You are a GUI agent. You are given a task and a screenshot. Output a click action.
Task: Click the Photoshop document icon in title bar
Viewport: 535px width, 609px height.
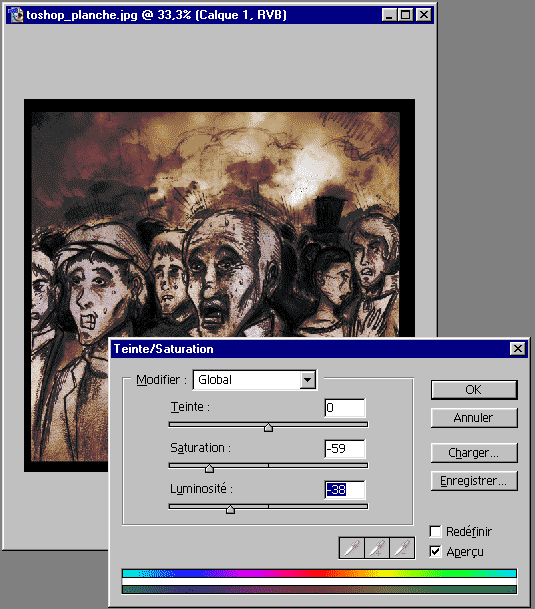16,15
